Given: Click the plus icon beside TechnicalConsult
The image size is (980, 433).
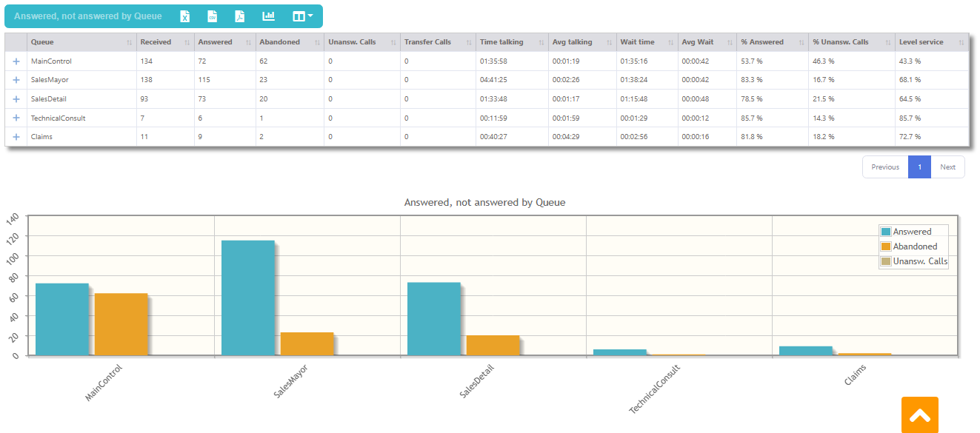Looking at the screenshot, I should click(16, 118).
